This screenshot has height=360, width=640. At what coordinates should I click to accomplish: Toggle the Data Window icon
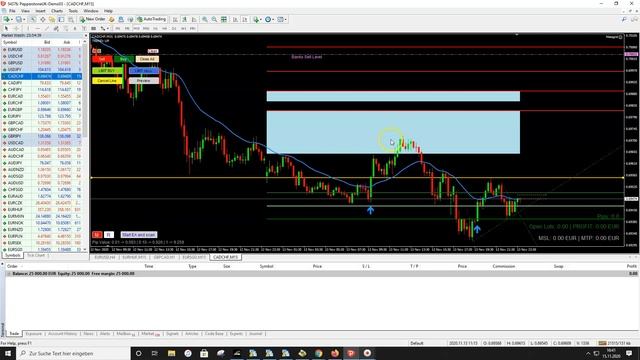click(42, 19)
